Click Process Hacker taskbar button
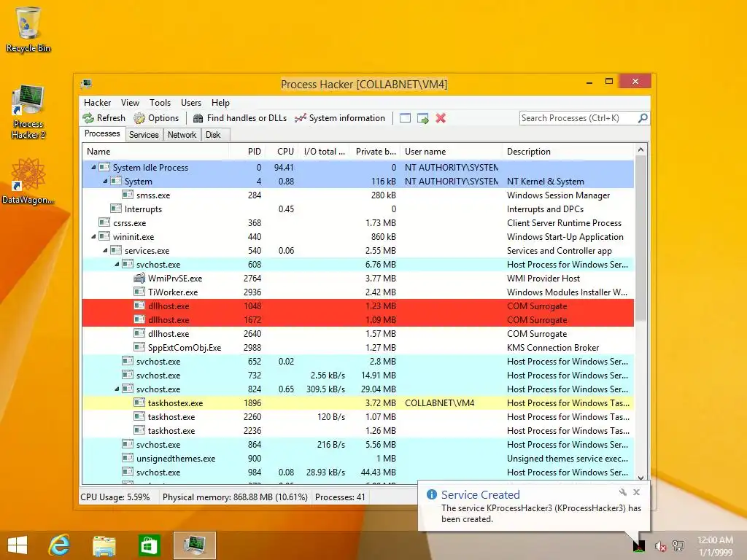747x560 pixels. 194,545
